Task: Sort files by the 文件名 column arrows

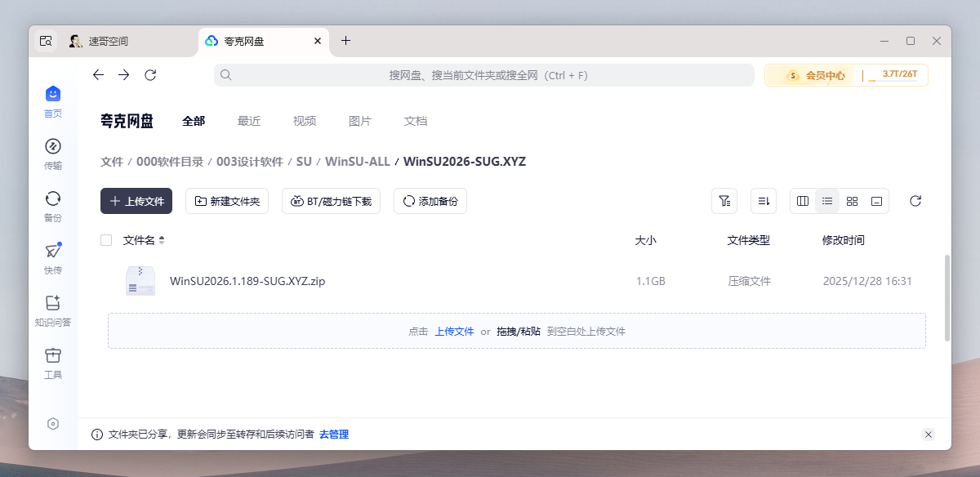Action: pyautogui.click(x=162, y=240)
